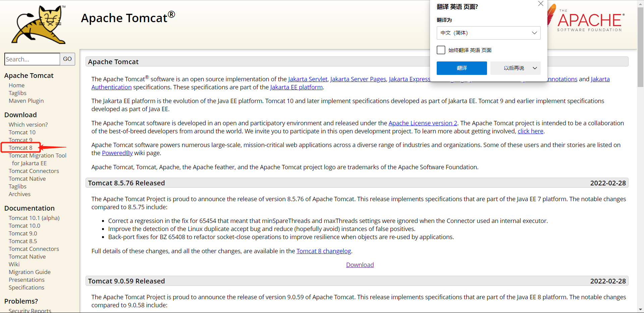Click the page vertical scrollbar thumb
Screen dimensions: 644x313
coord(640,47)
